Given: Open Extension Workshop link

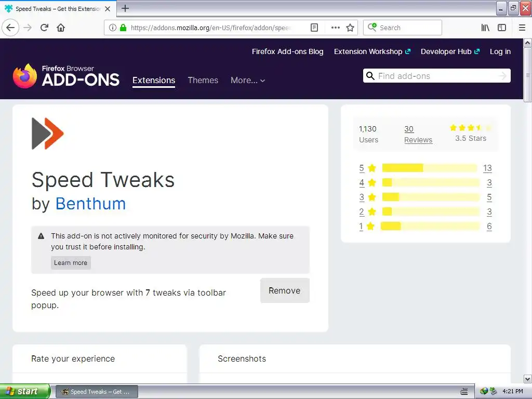Looking at the screenshot, I should [372, 51].
